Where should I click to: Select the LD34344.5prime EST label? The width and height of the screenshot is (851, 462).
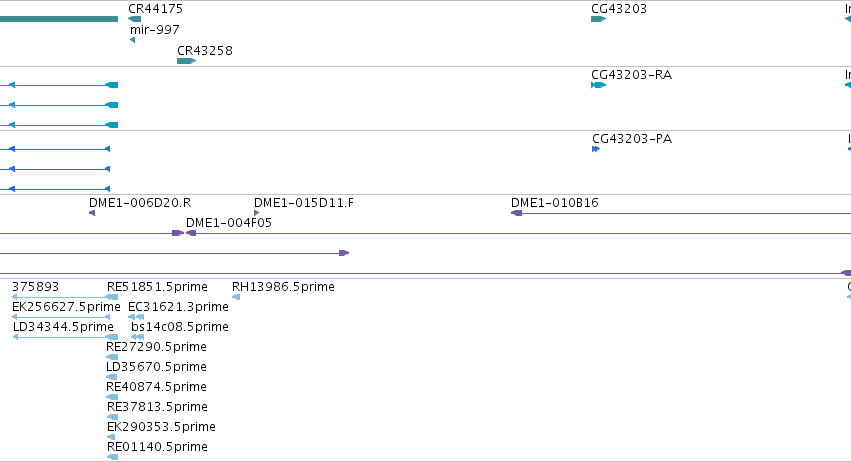click(63, 327)
